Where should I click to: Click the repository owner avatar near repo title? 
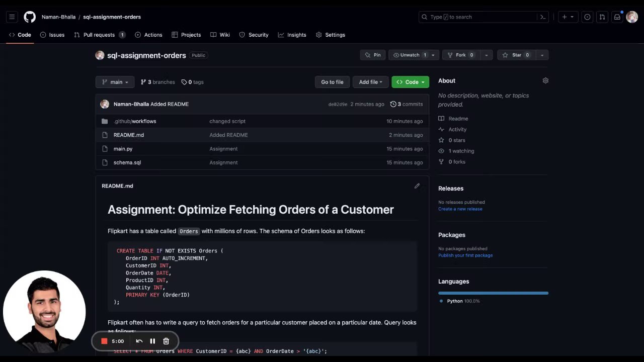(100, 55)
